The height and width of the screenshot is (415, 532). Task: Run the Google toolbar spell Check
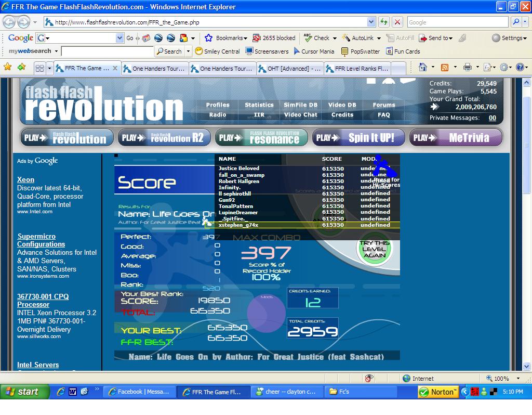[x=316, y=38]
